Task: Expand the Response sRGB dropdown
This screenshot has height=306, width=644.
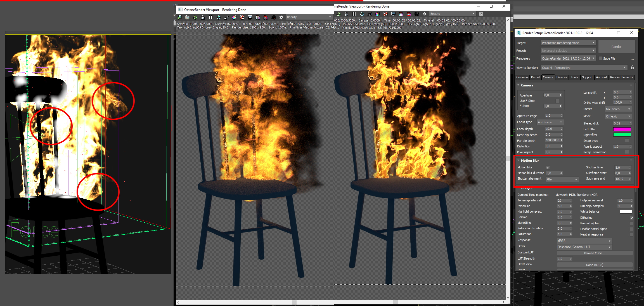Action: click(584, 241)
